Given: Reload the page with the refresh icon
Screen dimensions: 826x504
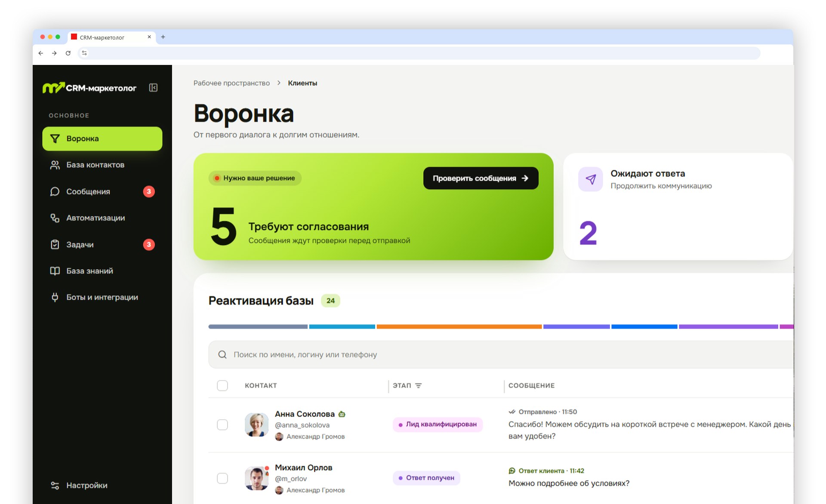Looking at the screenshot, I should pyautogui.click(x=68, y=53).
